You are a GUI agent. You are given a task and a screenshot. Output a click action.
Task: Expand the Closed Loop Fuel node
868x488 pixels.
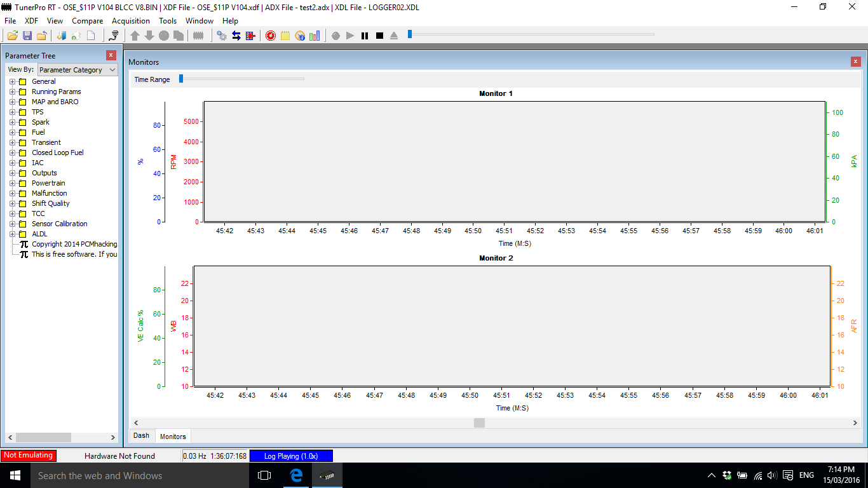12,152
